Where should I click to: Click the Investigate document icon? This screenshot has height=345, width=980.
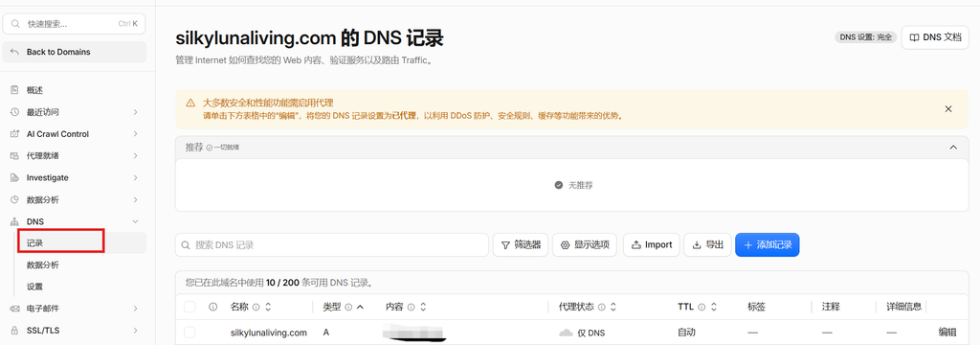click(14, 178)
